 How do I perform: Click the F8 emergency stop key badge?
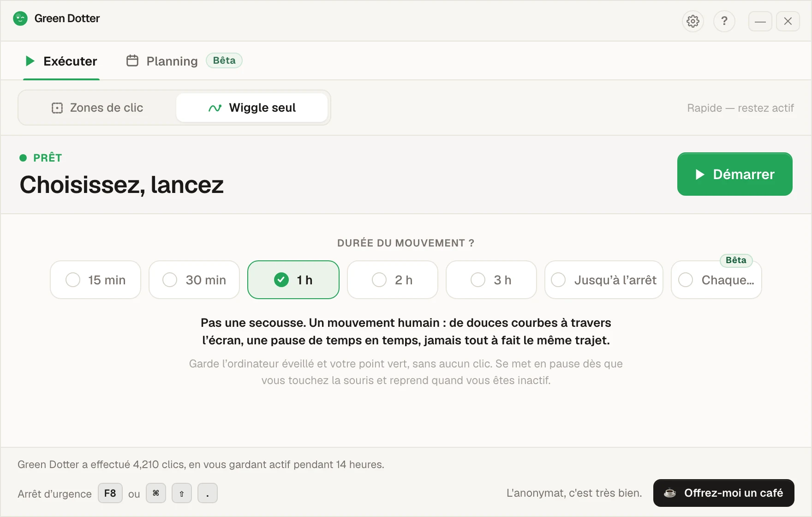point(110,493)
